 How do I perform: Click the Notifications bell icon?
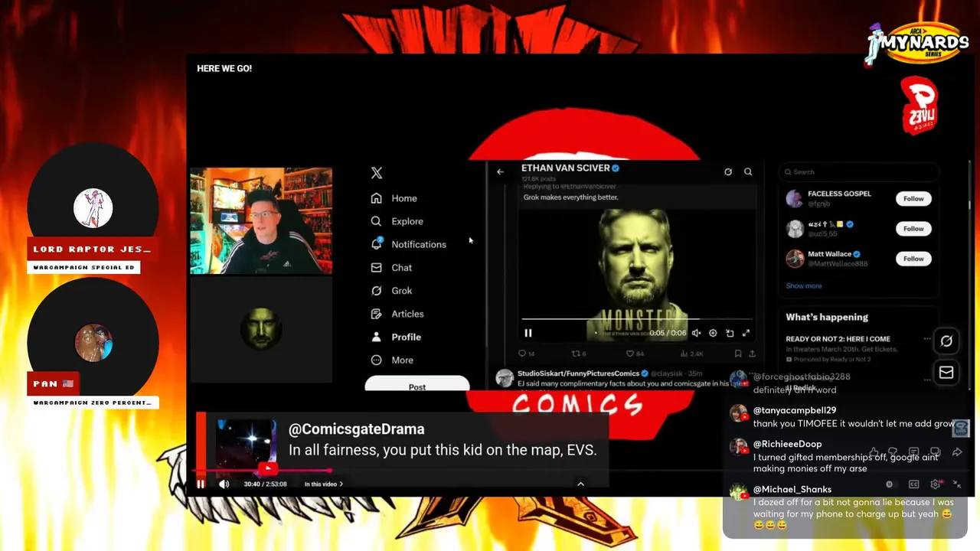(x=376, y=244)
